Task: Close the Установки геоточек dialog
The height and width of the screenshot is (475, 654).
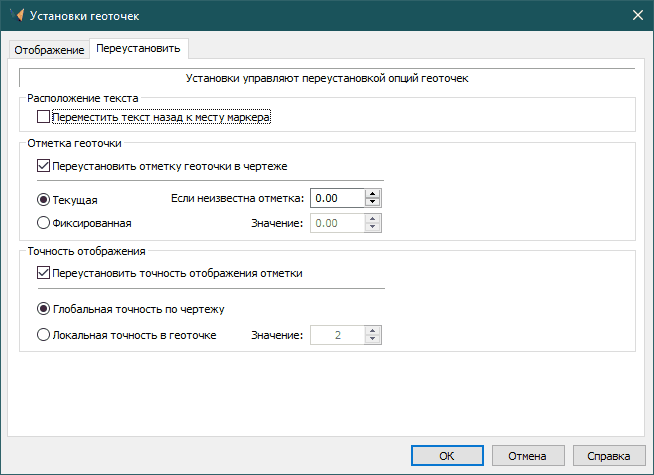Action: pyautogui.click(x=636, y=15)
